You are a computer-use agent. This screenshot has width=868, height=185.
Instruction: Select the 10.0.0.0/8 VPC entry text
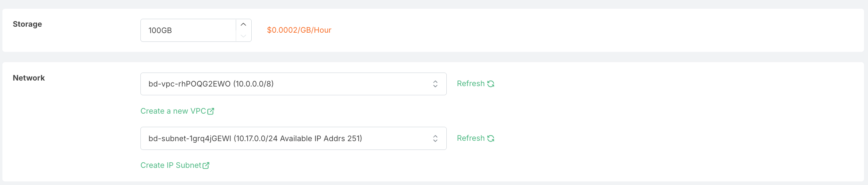253,84
